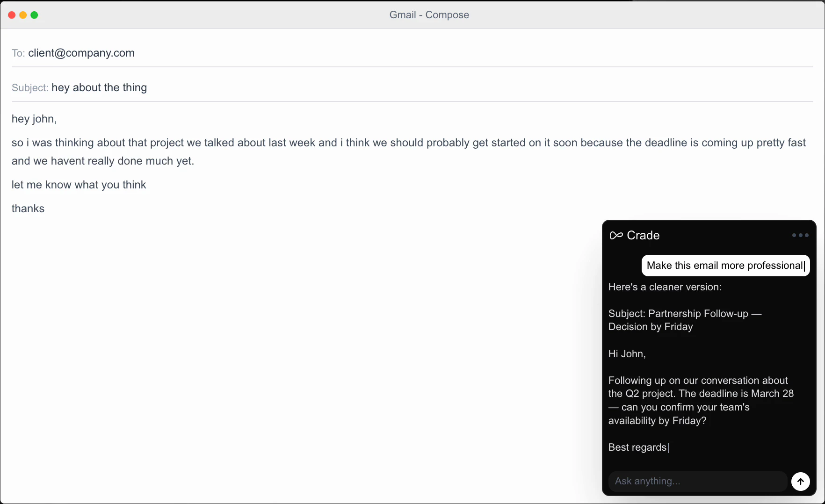Viewport: 825px width, 504px height.
Task: Click the 'hey john,' greeting line
Action: (34, 119)
